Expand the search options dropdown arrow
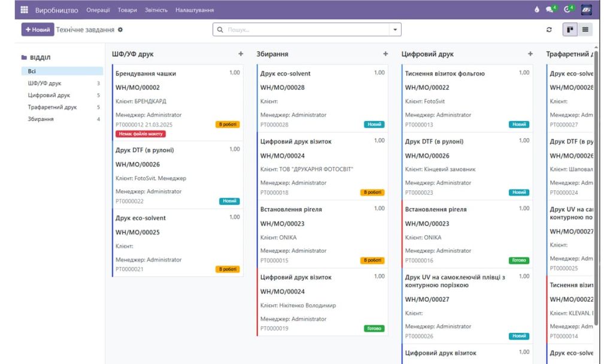 (395, 29)
